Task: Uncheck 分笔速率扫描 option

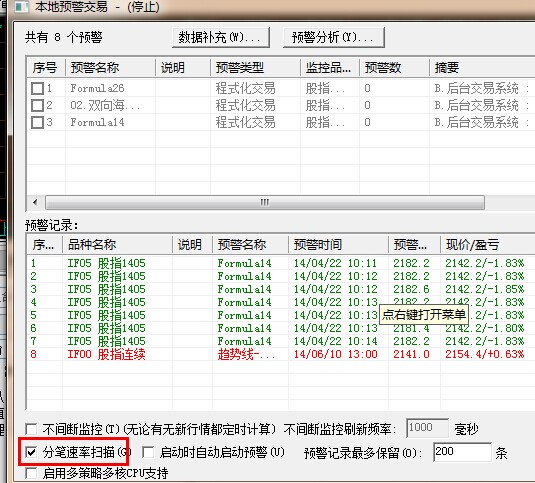Action: 31,453
